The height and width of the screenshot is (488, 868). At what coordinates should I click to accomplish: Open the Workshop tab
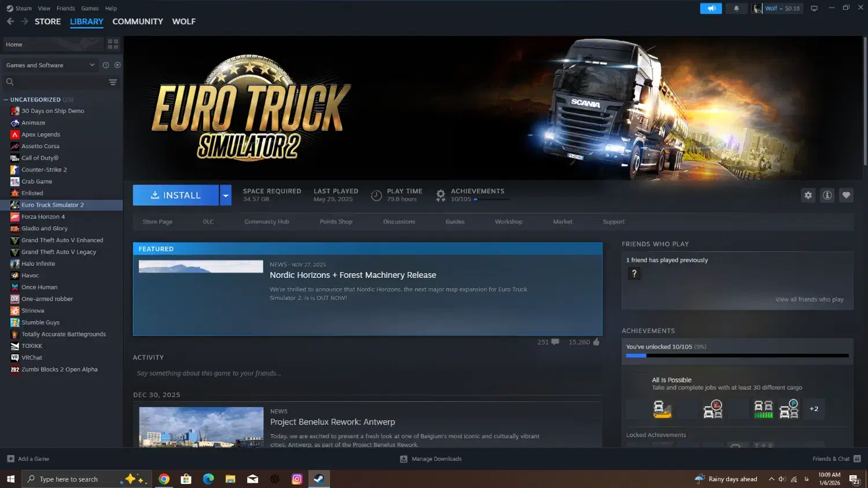coord(508,222)
